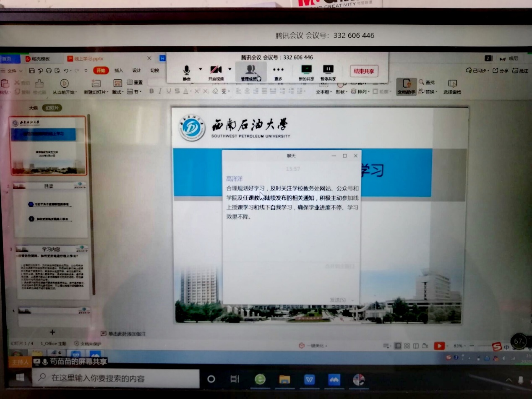Switch to normal view icon in status bar
Screen dimensions: 532x399
tap(397, 346)
